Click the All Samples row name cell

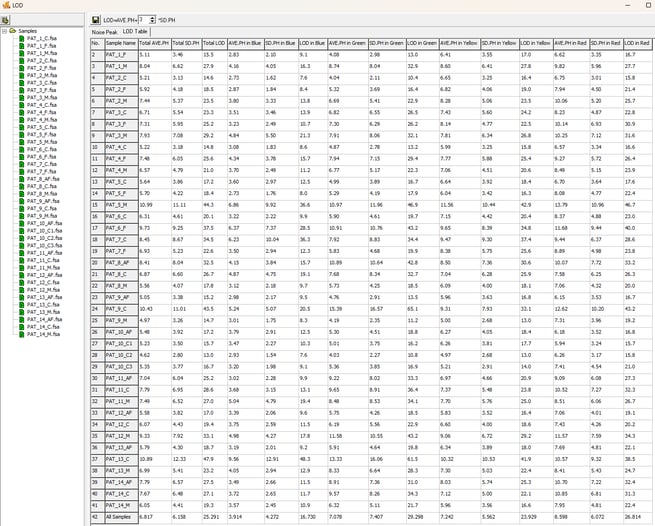(121, 517)
